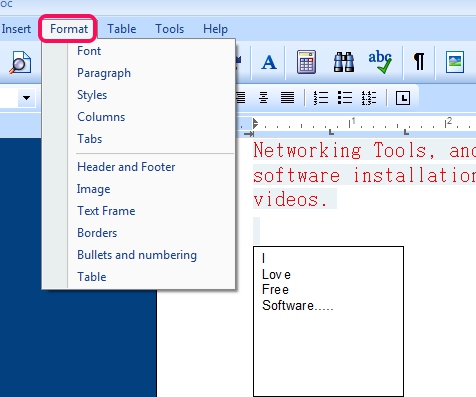Click 'Networking Tools' red text line

[364, 150]
